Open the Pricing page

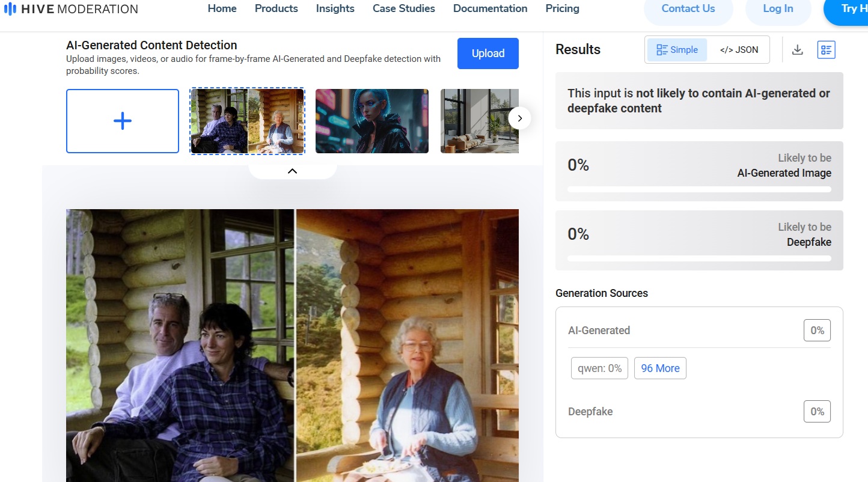562,8
